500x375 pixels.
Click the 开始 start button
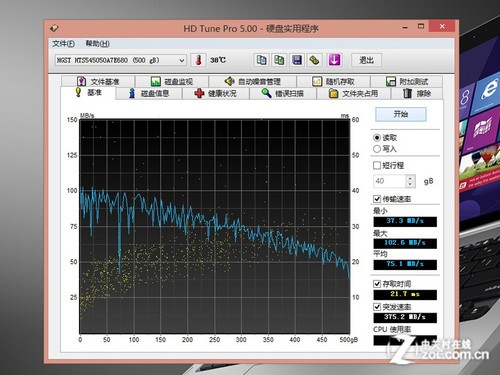coord(401,114)
